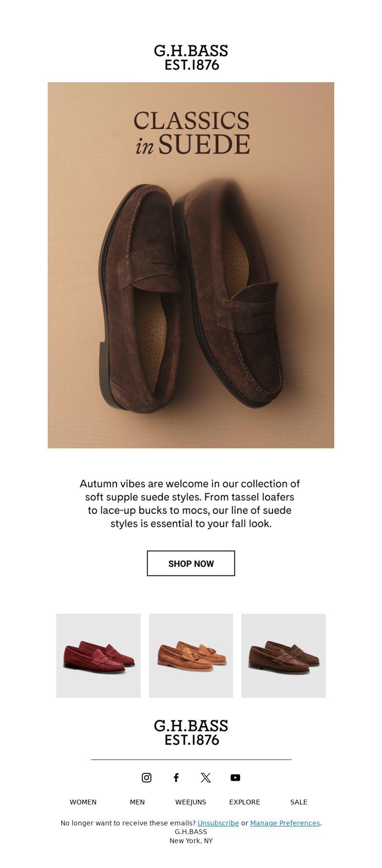
Task: Click the Classics in Suede headline text
Action: 191,133
